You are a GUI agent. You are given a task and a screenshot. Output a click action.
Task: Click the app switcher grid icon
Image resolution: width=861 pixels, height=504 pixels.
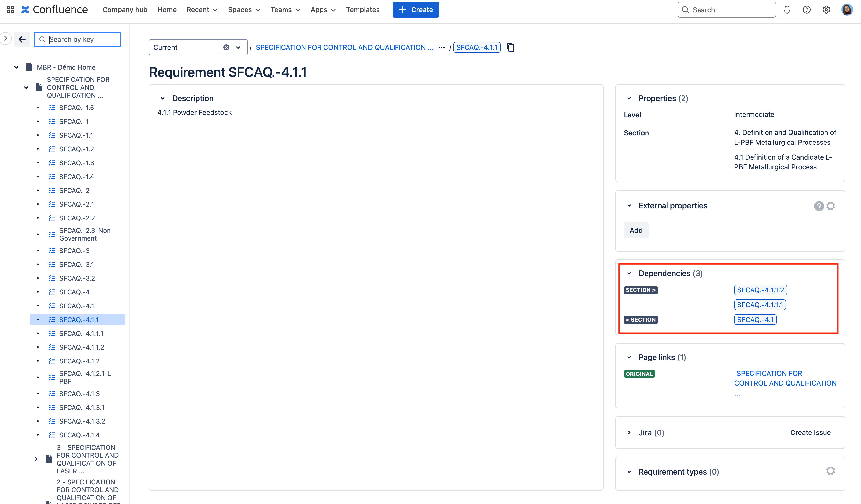coord(10,10)
